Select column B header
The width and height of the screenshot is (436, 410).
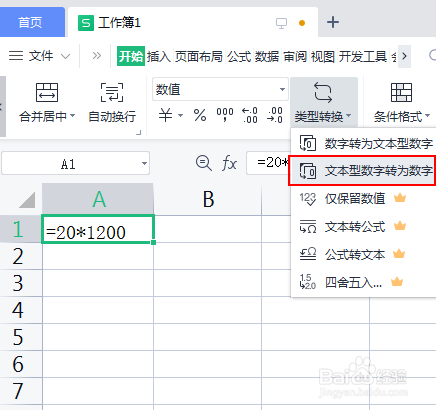pos(208,199)
